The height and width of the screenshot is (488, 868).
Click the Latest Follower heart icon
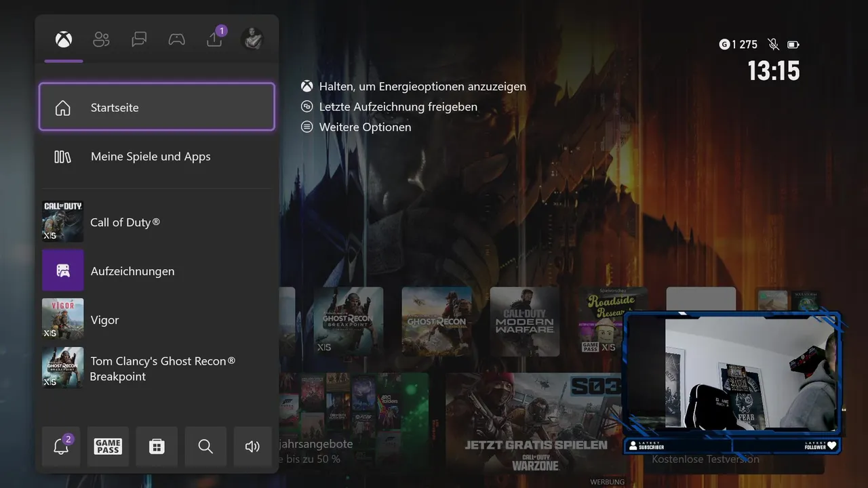click(832, 446)
